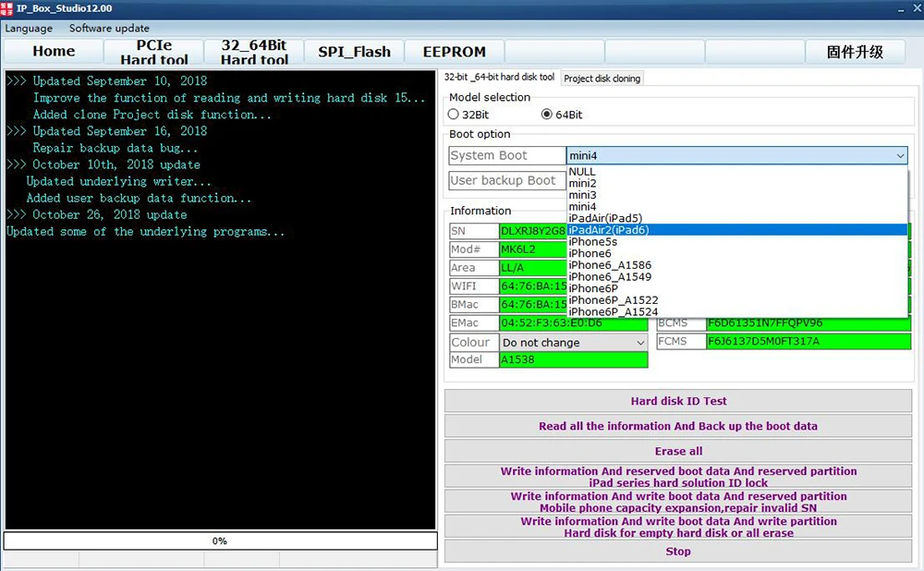Click iPad series hard solution ID lock button
924x571 pixels.
tap(678, 477)
